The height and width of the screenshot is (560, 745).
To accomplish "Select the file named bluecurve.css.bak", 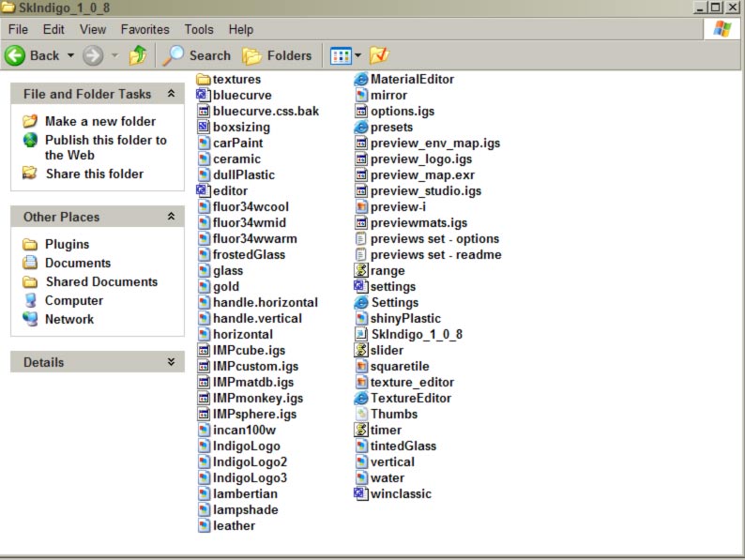I will click(266, 111).
